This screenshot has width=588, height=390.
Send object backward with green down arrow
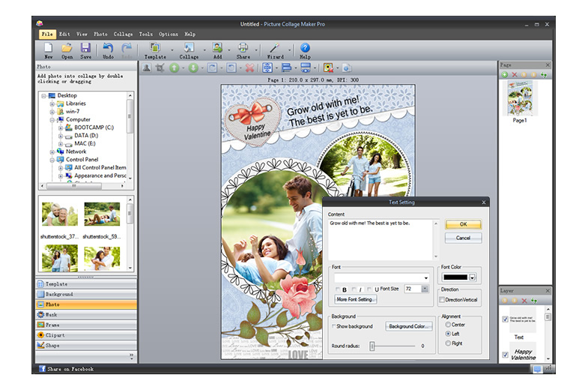[193, 68]
